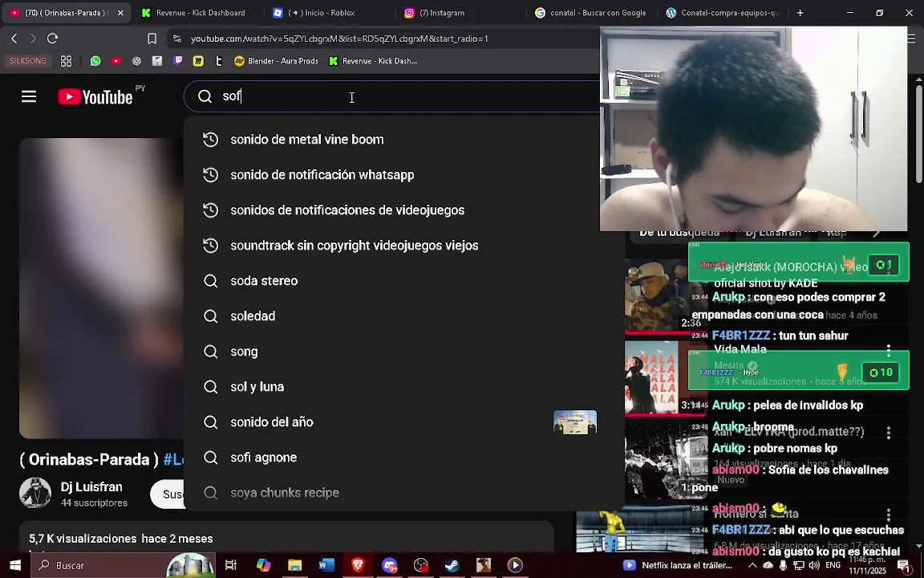
Task: Open the YouTube bookmark icon
Action: pyautogui.click(x=116, y=61)
